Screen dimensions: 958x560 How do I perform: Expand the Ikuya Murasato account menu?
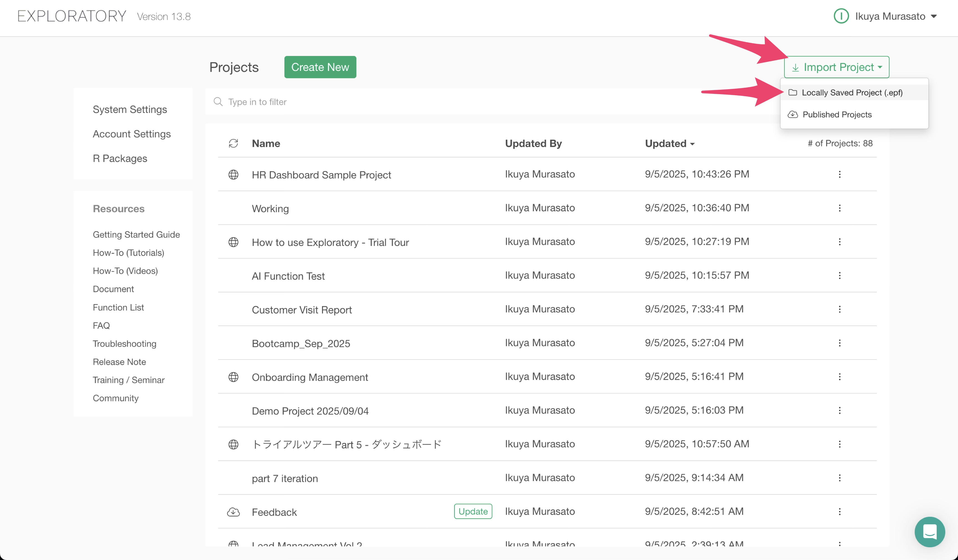885,16
